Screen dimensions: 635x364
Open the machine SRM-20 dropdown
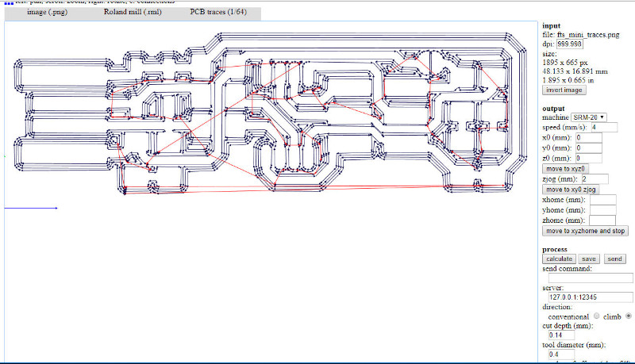coord(588,117)
